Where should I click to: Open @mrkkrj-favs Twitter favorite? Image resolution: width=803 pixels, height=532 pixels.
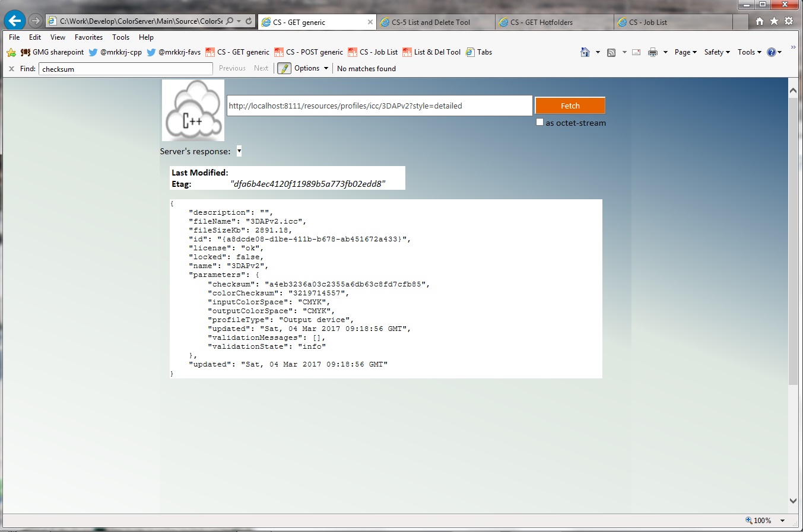(x=173, y=52)
